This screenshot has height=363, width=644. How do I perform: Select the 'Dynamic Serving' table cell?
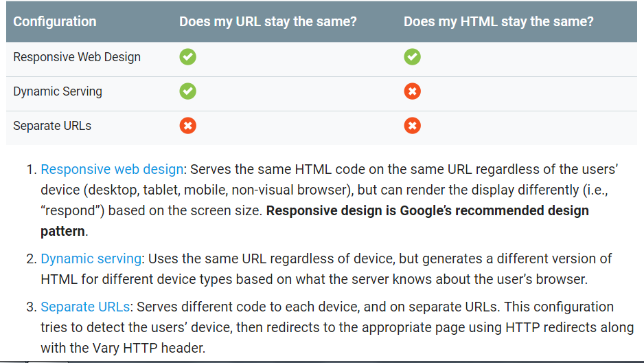tap(58, 91)
